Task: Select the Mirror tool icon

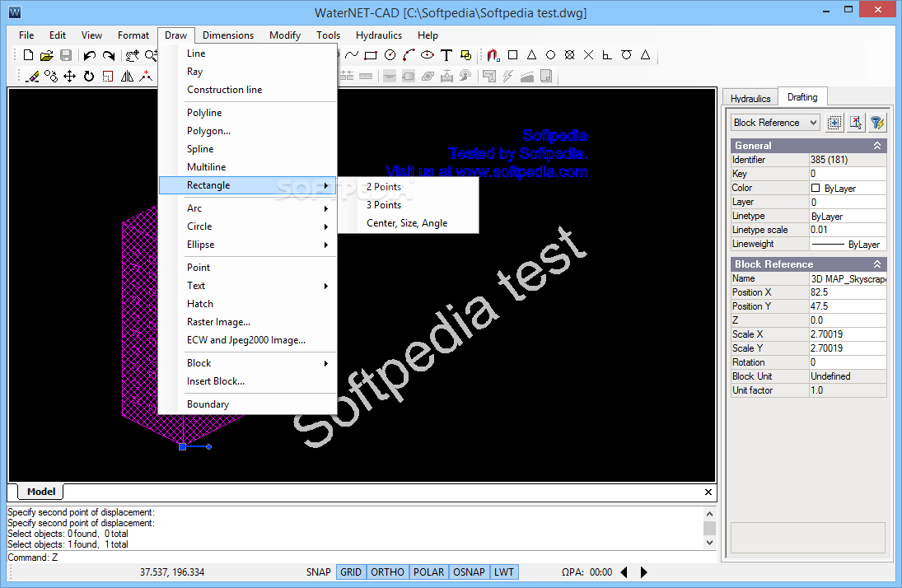Action: coord(127,76)
